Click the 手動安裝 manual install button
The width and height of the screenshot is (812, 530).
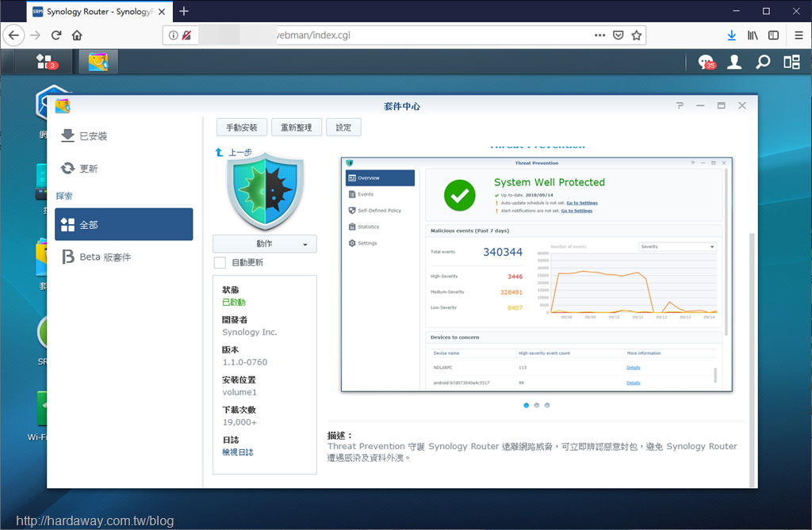point(242,128)
